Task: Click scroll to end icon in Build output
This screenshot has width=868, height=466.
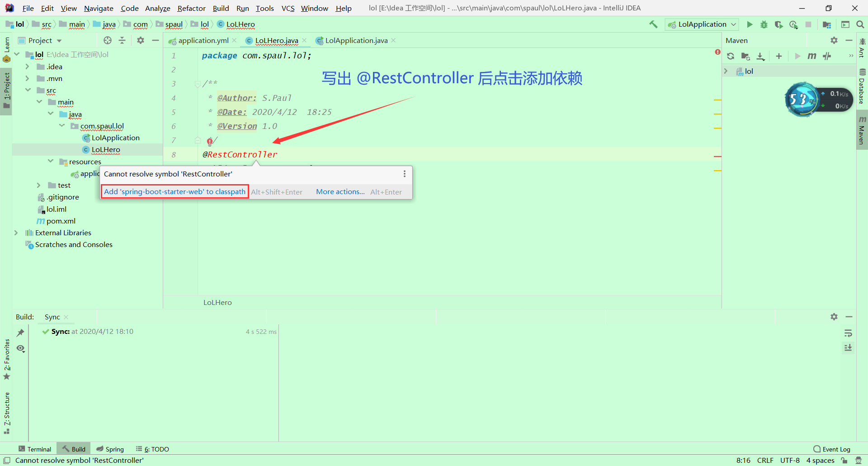Action: [x=848, y=347]
